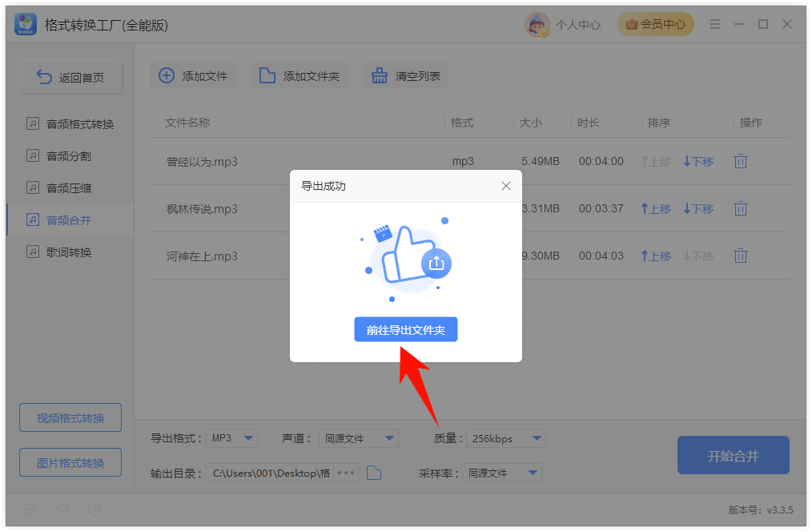Open the hamburger menu icon in title bar

click(715, 24)
